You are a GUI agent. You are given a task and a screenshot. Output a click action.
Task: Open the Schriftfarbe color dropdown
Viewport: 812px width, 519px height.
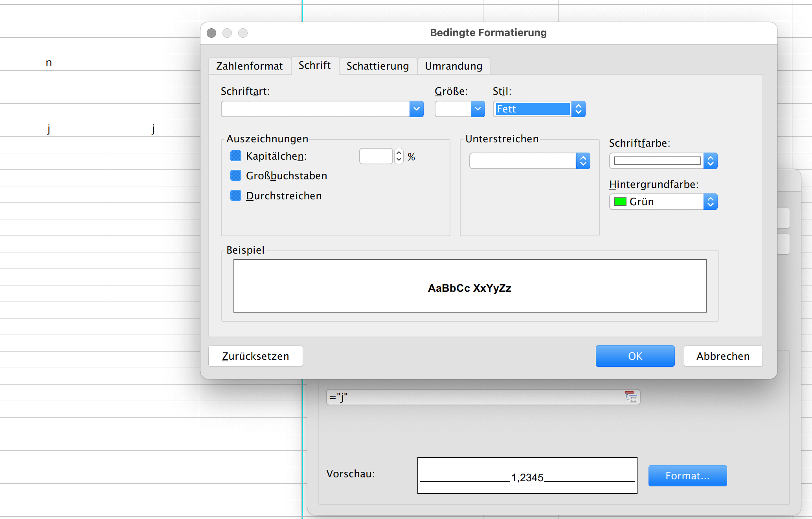tap(663, 161)
